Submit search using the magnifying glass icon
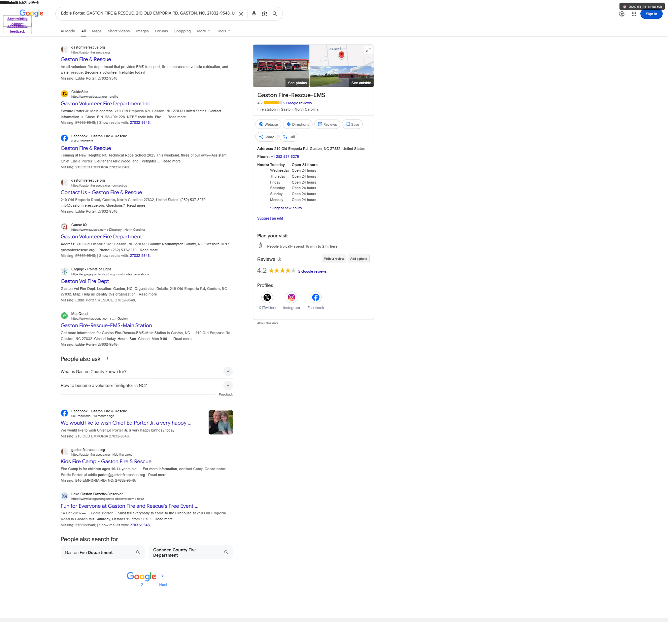Screen dimensions: 672x622 coord(275,14)
